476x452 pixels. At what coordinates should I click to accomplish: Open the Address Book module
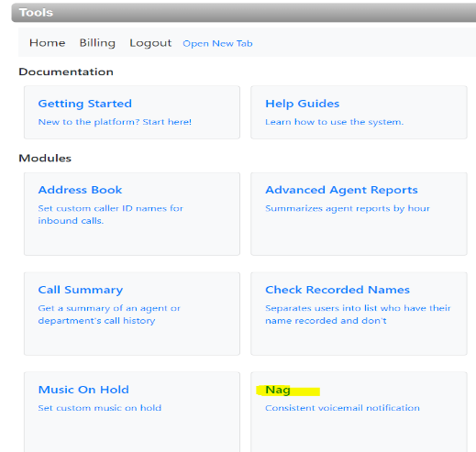tap(80, 190)
